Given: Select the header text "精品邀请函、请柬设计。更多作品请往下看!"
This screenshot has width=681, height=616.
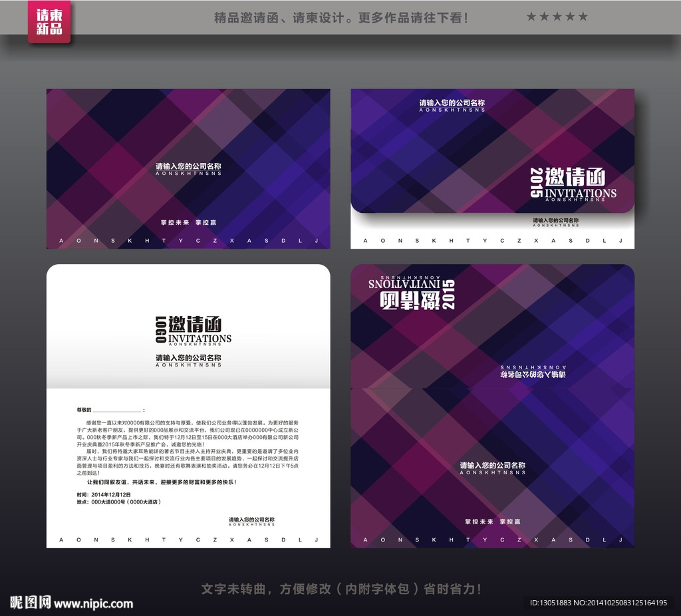Looking at the screenshot, I should [341, 18].
